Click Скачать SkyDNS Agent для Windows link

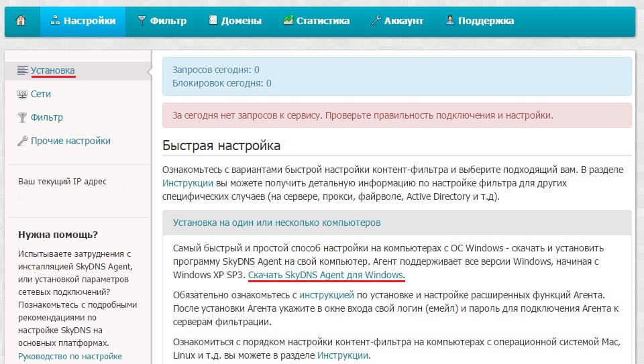coord(326,275)
